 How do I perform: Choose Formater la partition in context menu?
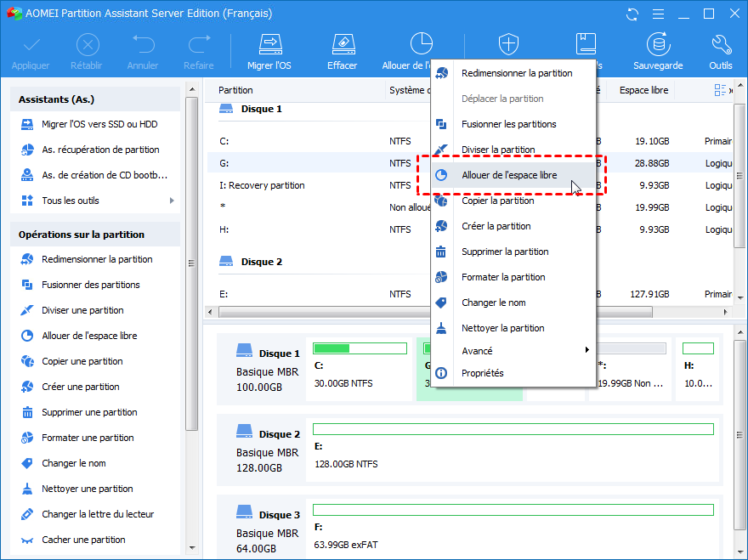click(x=513, y=278)
